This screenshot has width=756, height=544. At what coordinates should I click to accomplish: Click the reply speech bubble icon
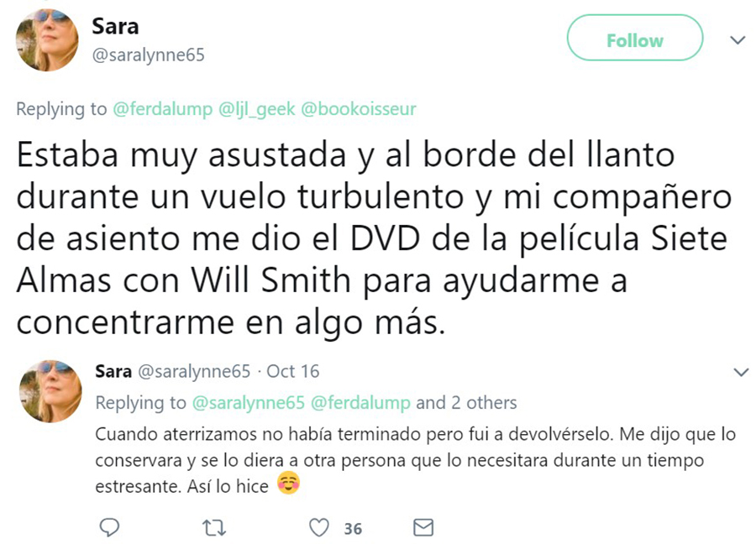[109, 527]
